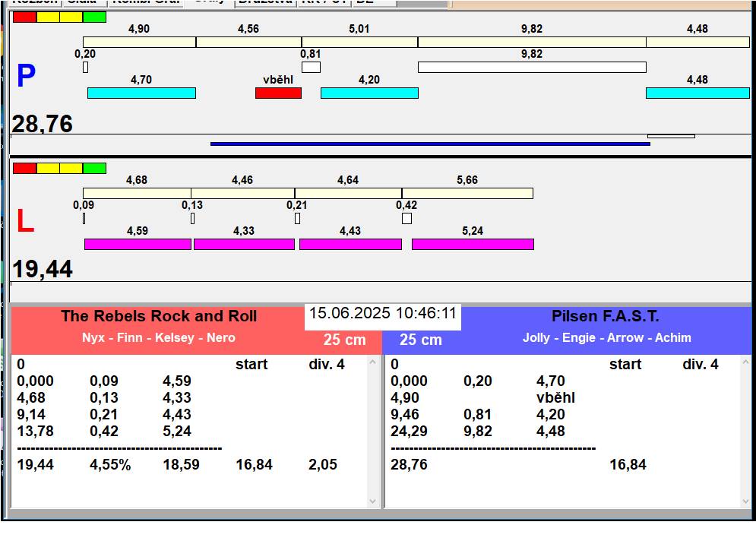
Task: Click the 15.06.2025 10:46:11 timestamp box
Action: tap(383, 314)
